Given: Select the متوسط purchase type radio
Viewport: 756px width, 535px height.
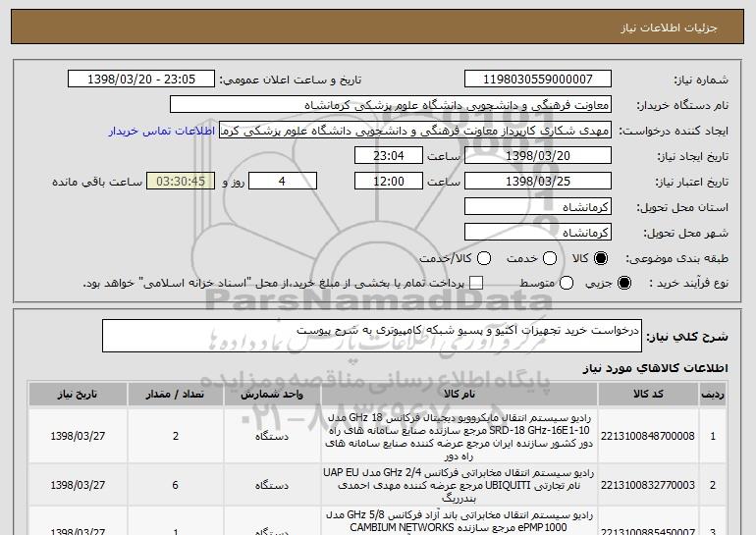Looking at the screenshot, I should pyautogui.click(x=567, y=283).
